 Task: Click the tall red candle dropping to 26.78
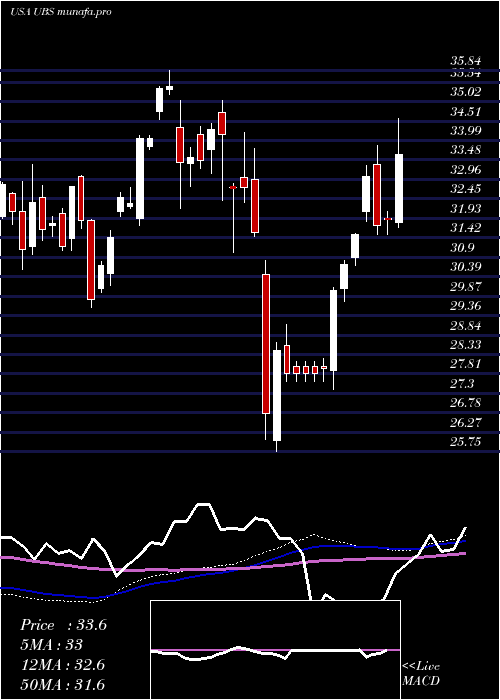pos(266,344)
